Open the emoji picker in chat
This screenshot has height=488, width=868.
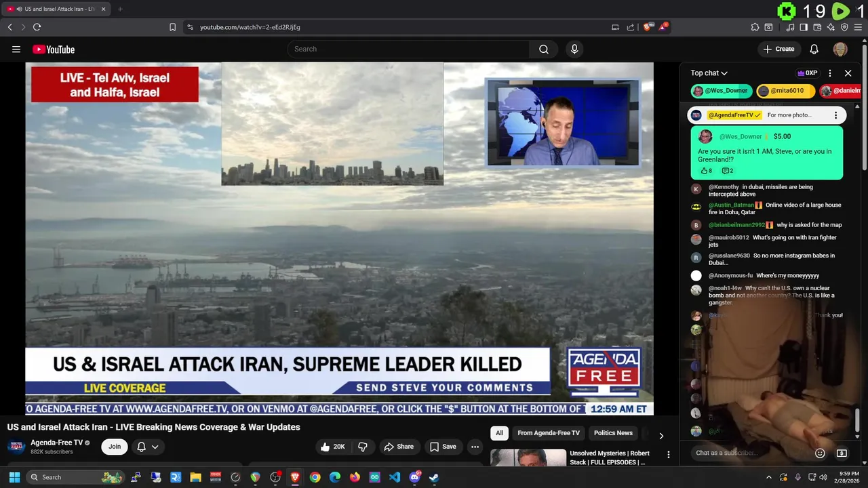(x=820, y=453)
